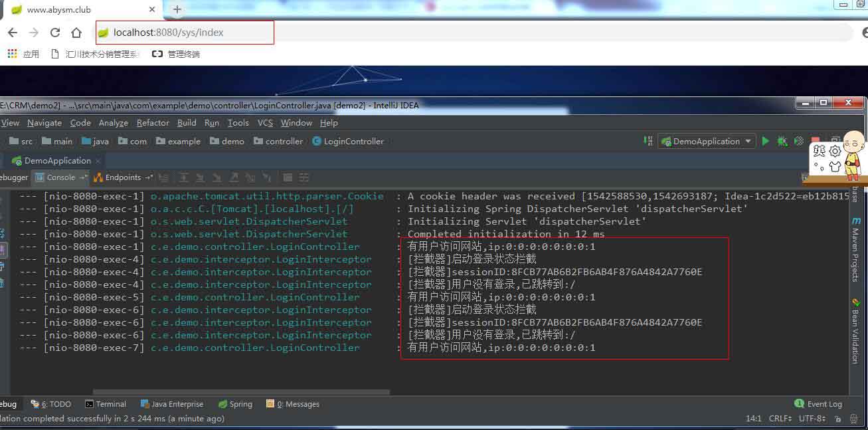The width and height of the screenshot is (868, 430).
Task: Open the Console tab options arrow
Action: (x=83, y=177)
